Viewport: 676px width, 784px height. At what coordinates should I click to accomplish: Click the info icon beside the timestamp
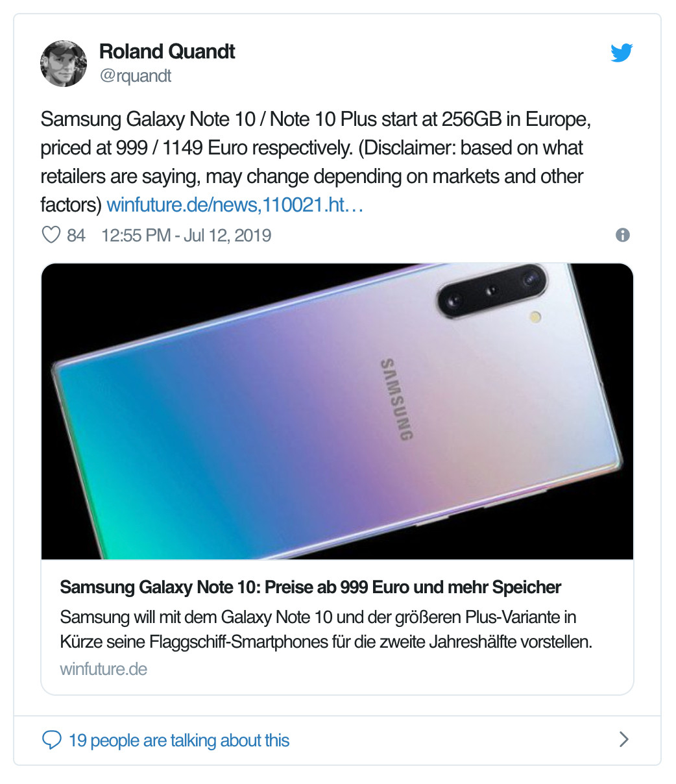[x=623, y=235]
